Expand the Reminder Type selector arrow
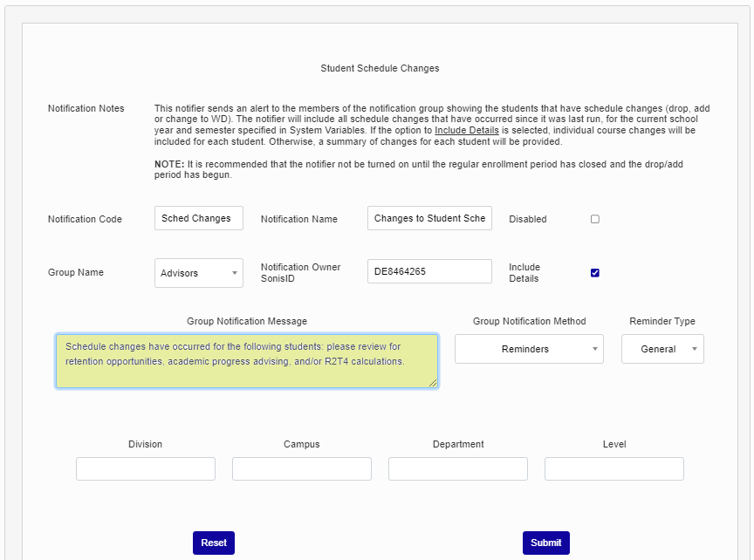 (695, 349)
